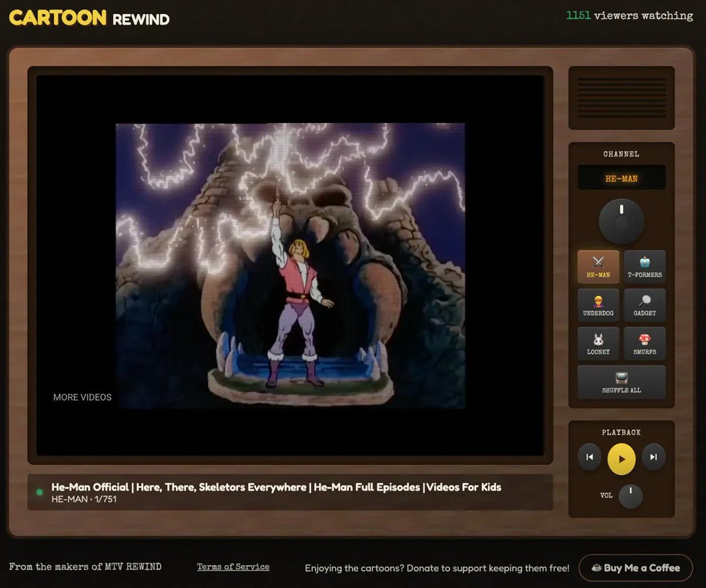
Task: Select the HE-MAN channel button
Action: [x=598, y=267]
